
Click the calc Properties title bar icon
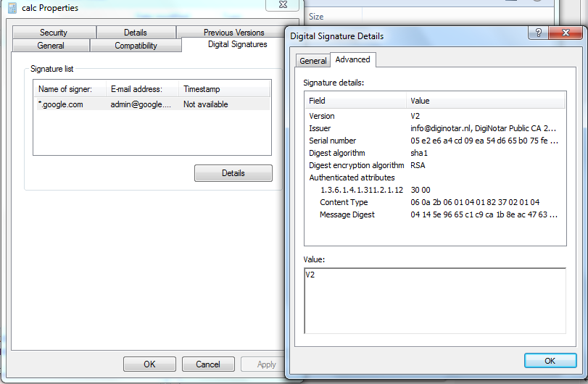12,8
